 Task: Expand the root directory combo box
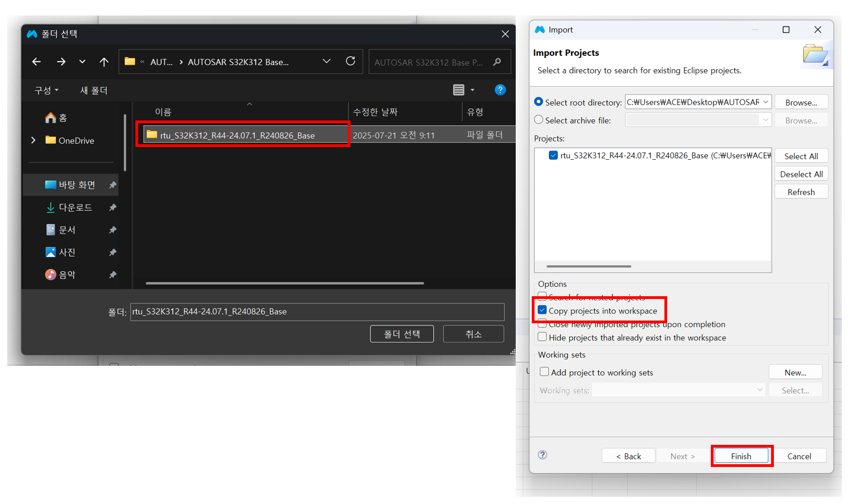(x=766, y=102)
